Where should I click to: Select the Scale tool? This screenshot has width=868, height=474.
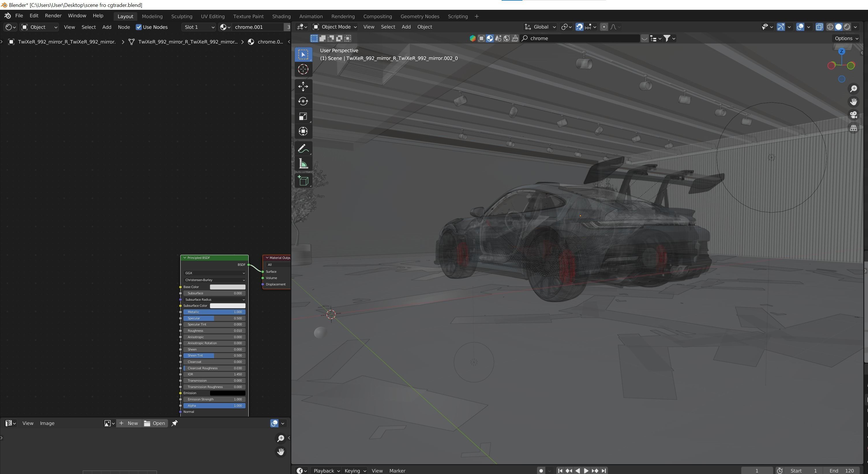[303, 116]
